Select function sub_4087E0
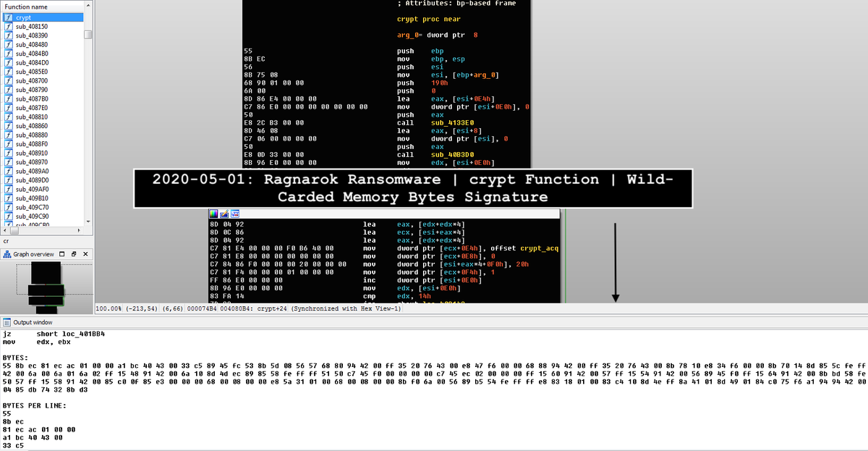Viewport: 868px width, 451px height. click(43, 108)
